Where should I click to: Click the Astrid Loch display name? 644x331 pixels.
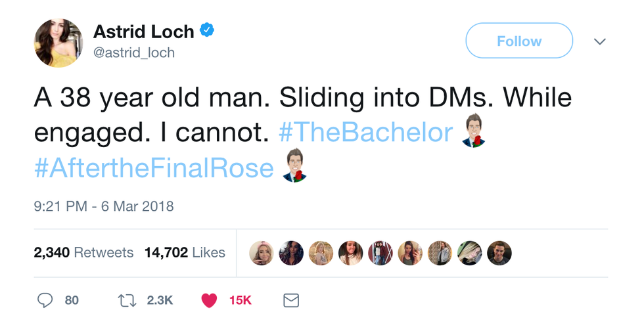(x=143, y=31)
